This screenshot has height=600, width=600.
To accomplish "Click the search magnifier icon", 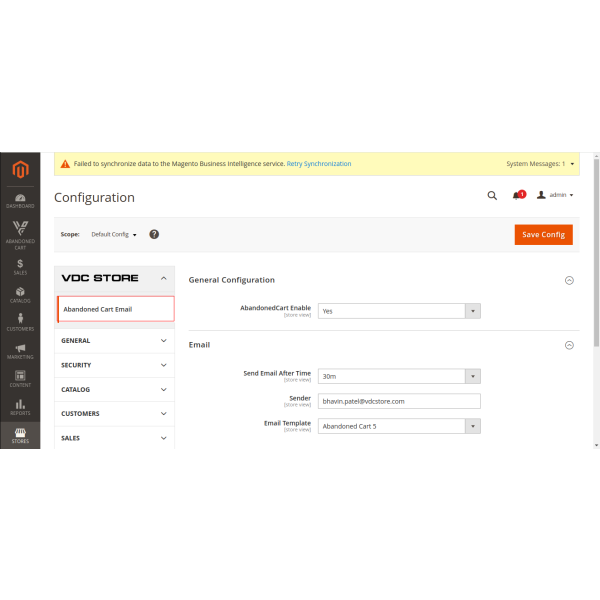I will pos(492,196).
